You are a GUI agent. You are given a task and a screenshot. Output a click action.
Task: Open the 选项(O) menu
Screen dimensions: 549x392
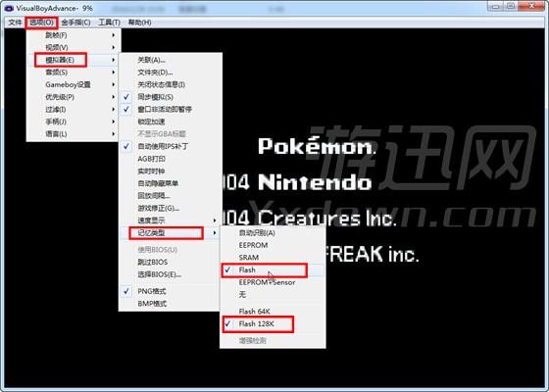[x=41, y=23]
